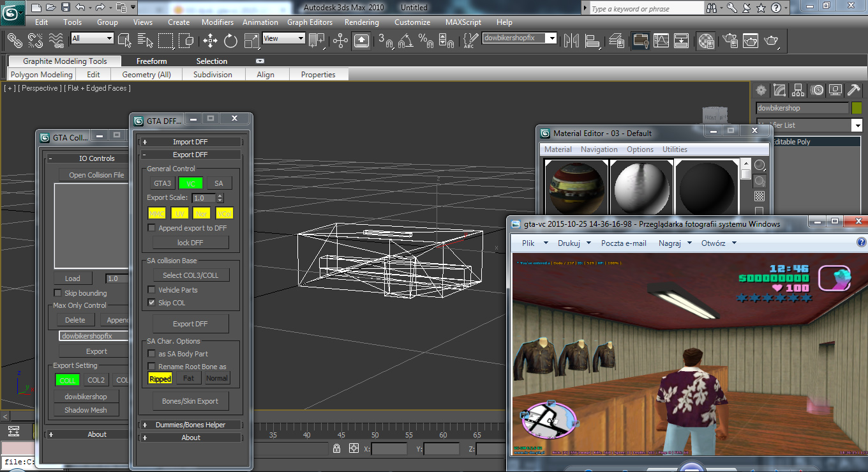Open the selection filter All dropdown
This screenshot has height=472, width=868.
[x=93, y=38]
